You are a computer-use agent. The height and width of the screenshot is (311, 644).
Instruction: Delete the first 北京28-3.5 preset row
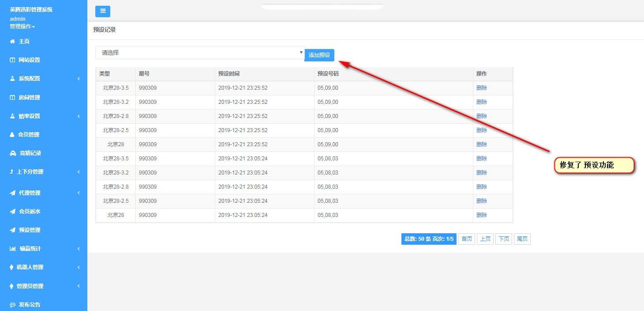click(x=481, y=88)
